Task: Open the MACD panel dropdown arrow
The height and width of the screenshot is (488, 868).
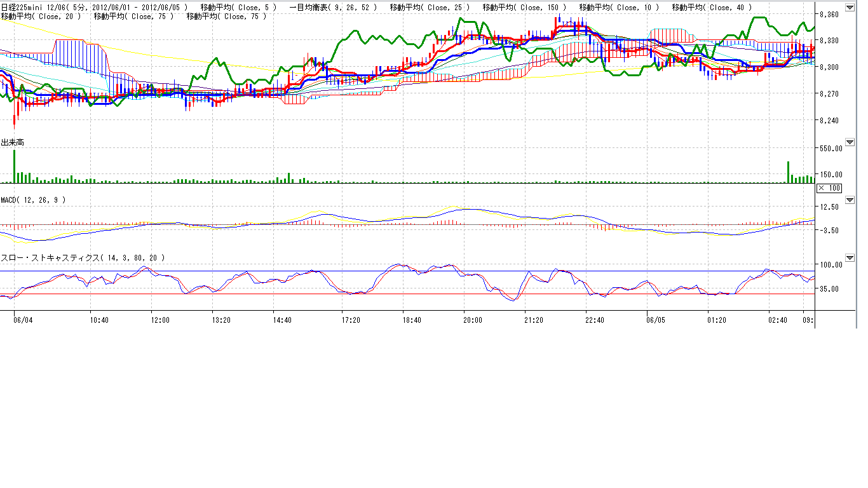Action: [x=850, y=200]
